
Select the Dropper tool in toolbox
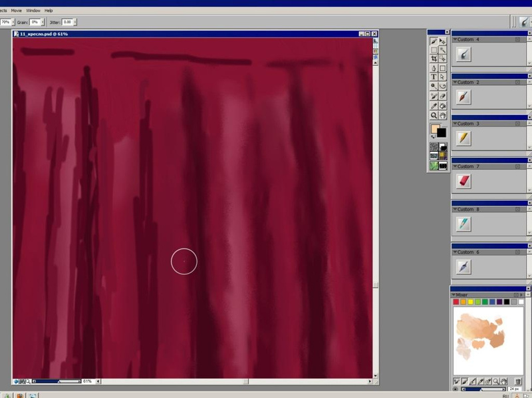coord(434,106)
